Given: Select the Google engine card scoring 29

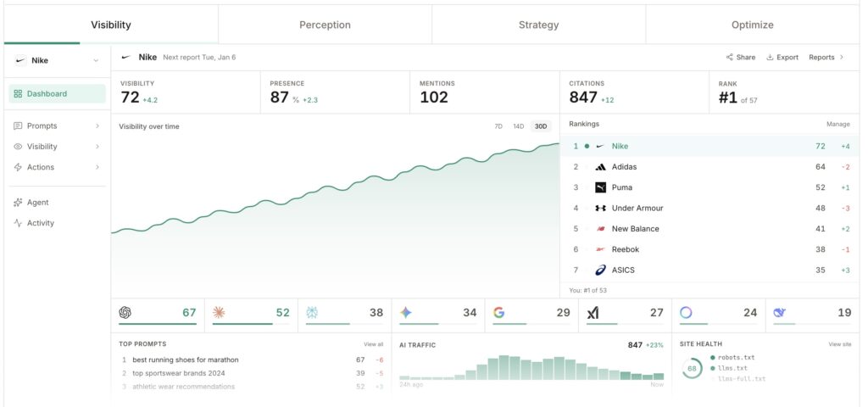Looking at the screenshot, I should (532, 315).
